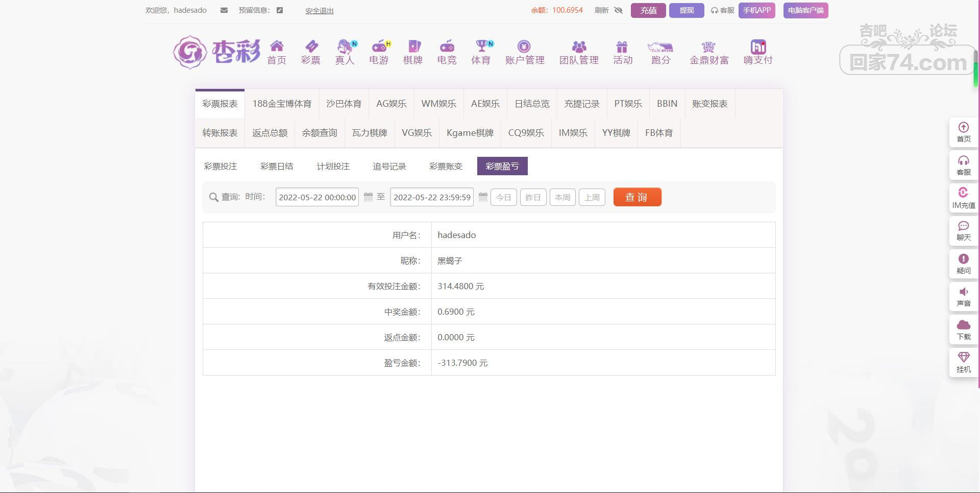
Task: Switch to the 日结总览 tab
Action: tap(532, 104)
